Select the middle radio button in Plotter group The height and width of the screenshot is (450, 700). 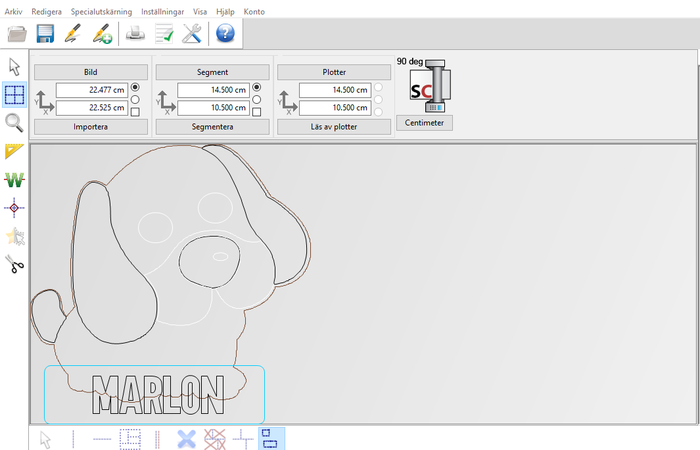[378, 100]
